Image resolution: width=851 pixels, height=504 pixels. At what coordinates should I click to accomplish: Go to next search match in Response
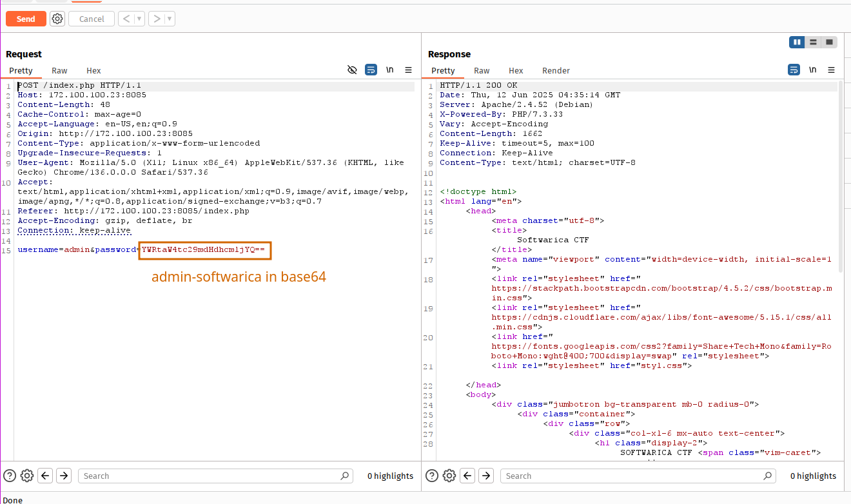486,476
